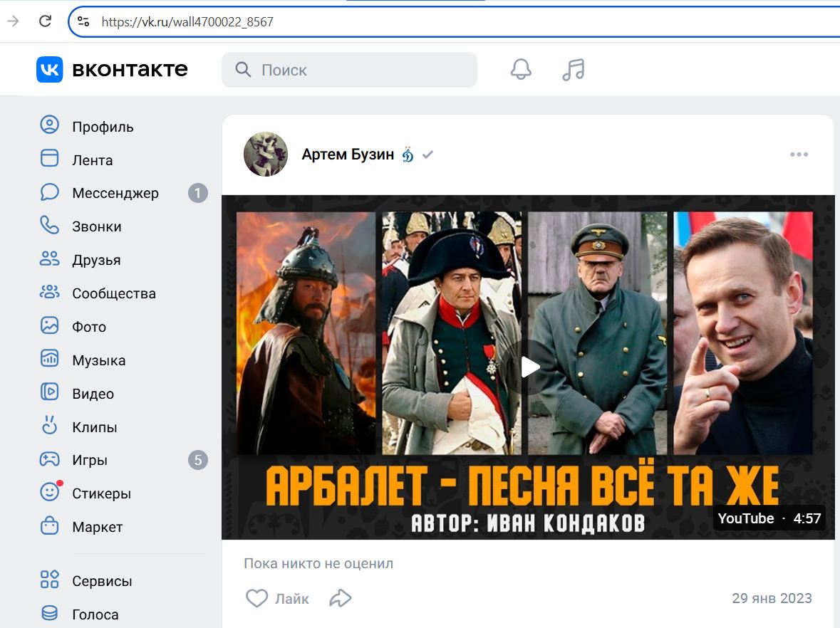Screen dimensions: 840x628
Task: Click the Сервисы label
Action: tap(102, 581)
